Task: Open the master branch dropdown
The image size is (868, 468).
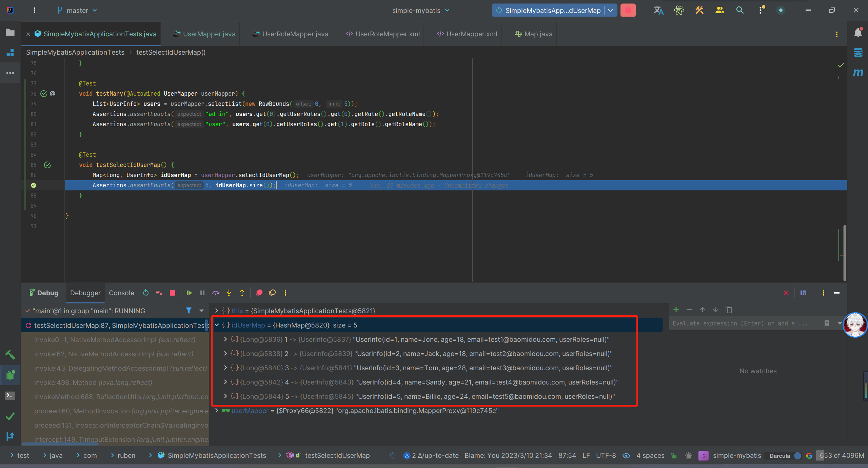Action: pos(77,11)
